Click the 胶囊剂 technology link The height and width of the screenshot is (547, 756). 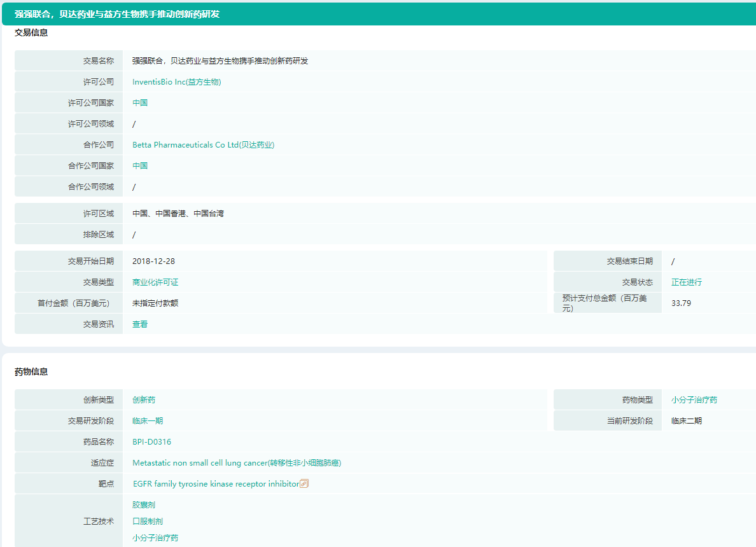tap(144, 504)
